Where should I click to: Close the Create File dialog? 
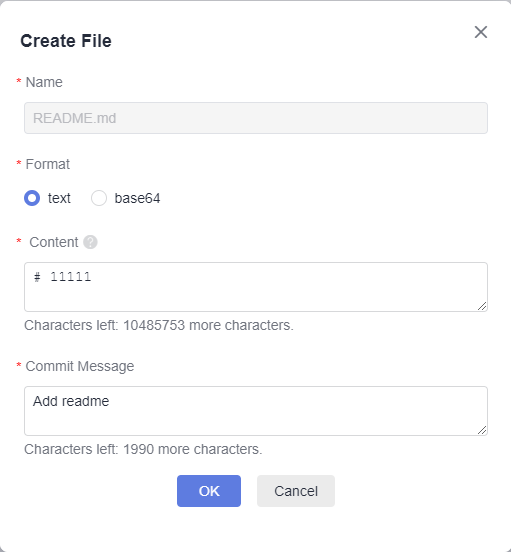pos(481,32)
